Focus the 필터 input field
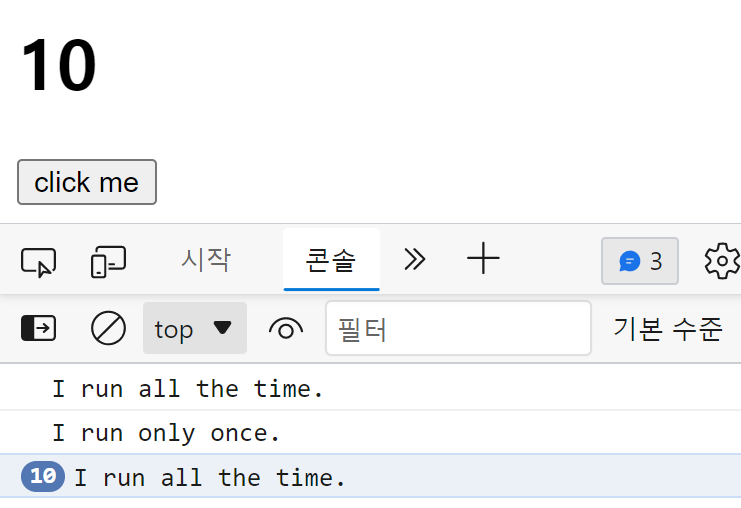The height and width of the screenshot is (508, 741). tap(458, 328)
